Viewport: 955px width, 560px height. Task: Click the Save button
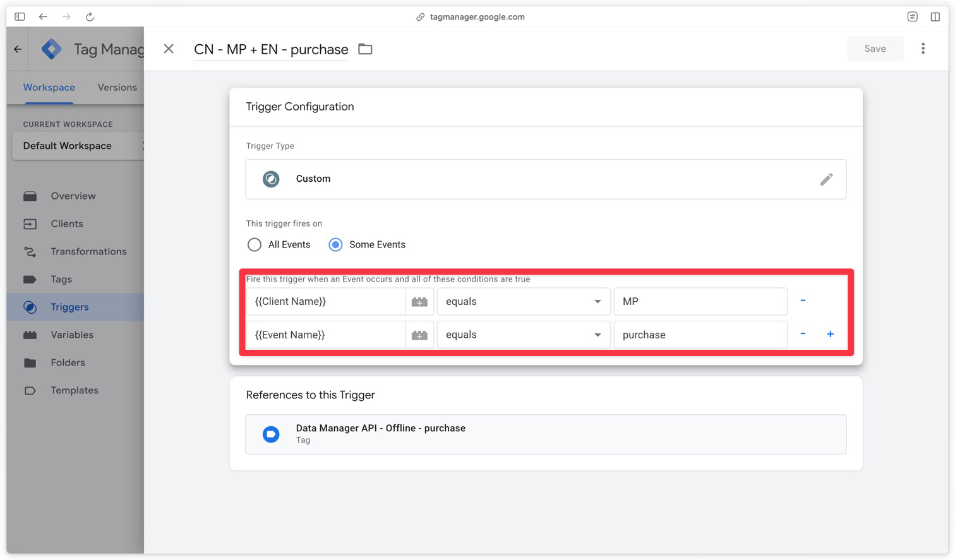tap(875, 49)
